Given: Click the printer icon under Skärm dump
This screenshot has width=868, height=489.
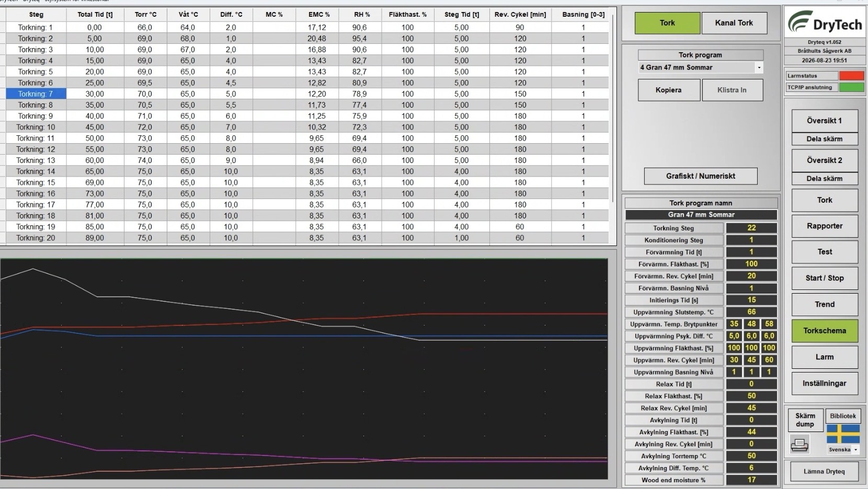Looking at the screenshot, I should coord(800,445).
